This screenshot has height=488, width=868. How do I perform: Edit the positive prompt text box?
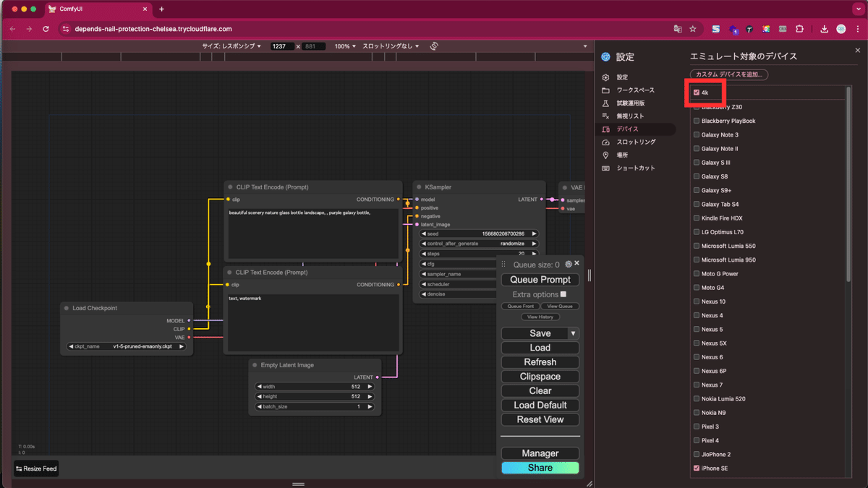314,234
